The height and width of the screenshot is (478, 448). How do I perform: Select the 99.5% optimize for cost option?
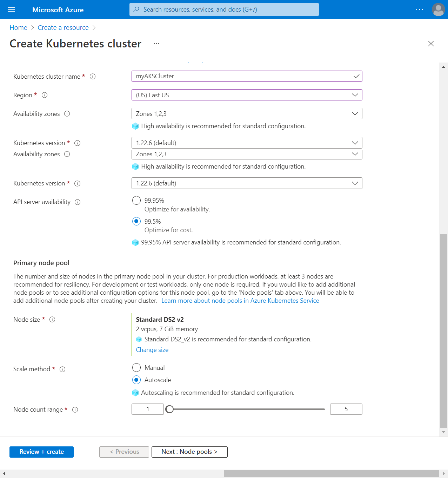136,221
